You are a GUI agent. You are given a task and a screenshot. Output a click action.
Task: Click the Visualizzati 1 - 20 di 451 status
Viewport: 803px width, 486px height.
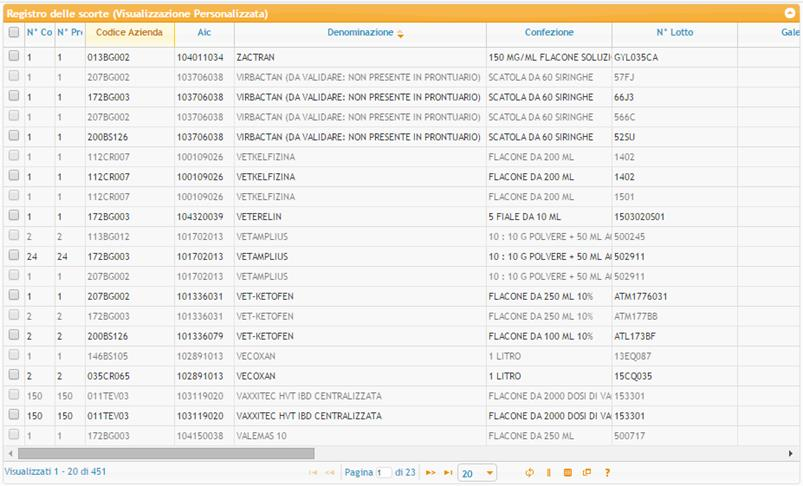(55, 471)
